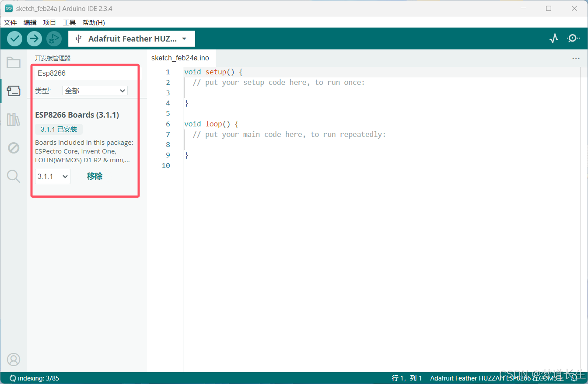Open the 工具 menu
588x384 pixels.
click(x=69, y=22)
